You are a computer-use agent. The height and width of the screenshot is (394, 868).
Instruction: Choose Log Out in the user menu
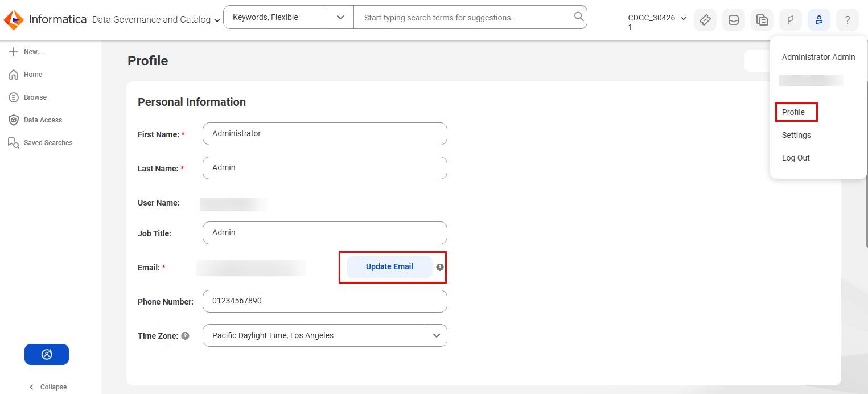click(796, 158)
